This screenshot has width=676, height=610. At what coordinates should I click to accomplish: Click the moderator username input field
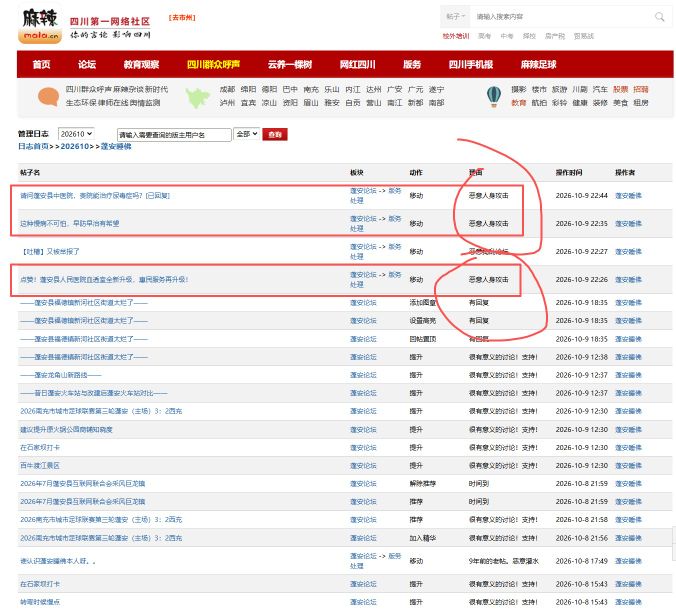tap(174, 135)
